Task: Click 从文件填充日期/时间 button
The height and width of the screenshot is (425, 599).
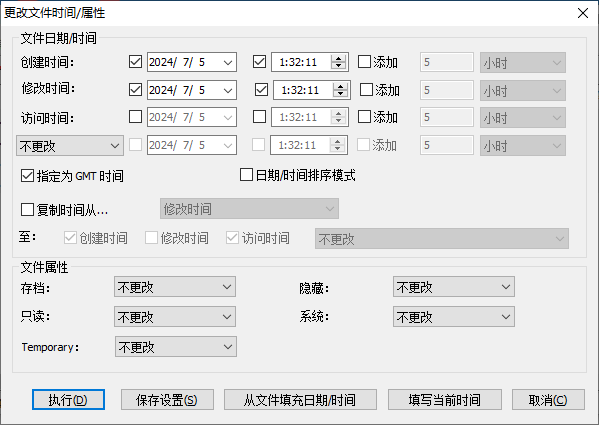Action: pos(300,400)
